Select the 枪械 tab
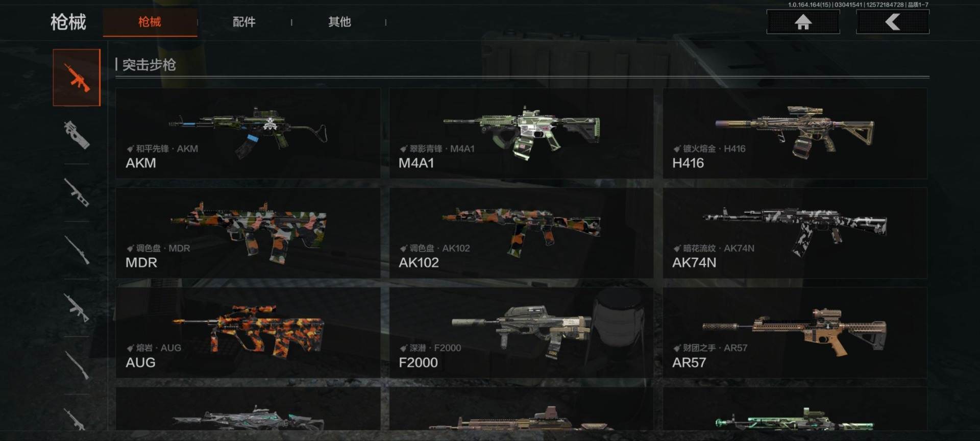 click(x=150, y=22)
